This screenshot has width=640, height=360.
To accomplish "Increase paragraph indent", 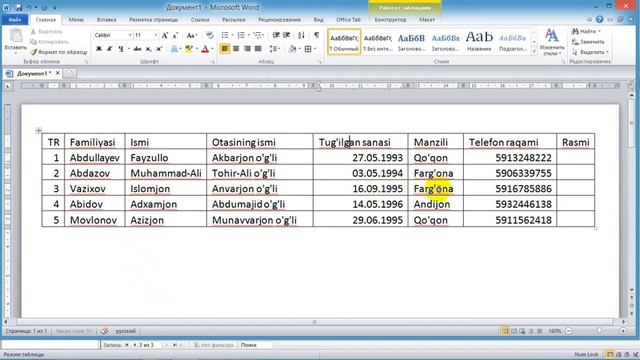I will point(287,36).
